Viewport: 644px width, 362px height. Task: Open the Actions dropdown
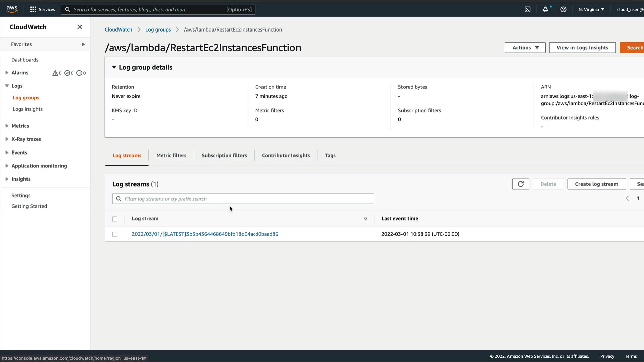coord(525,48)
